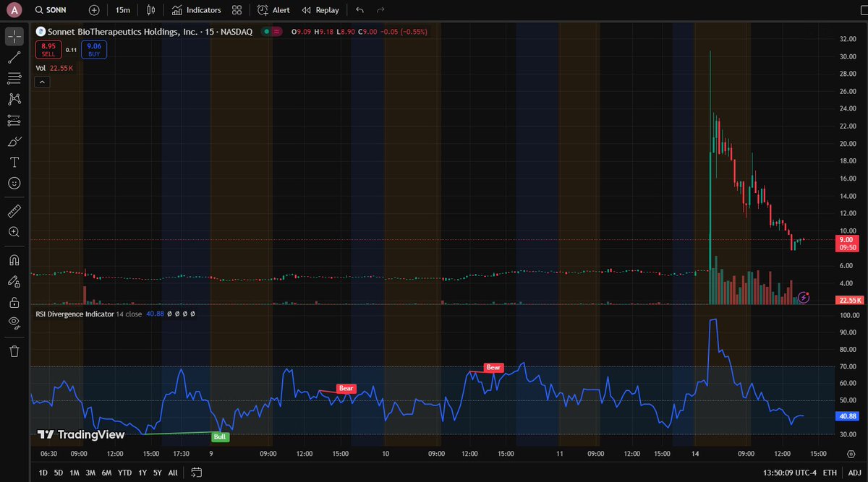
Task: Click the Bull divergence label
Action: coord(220,437)
